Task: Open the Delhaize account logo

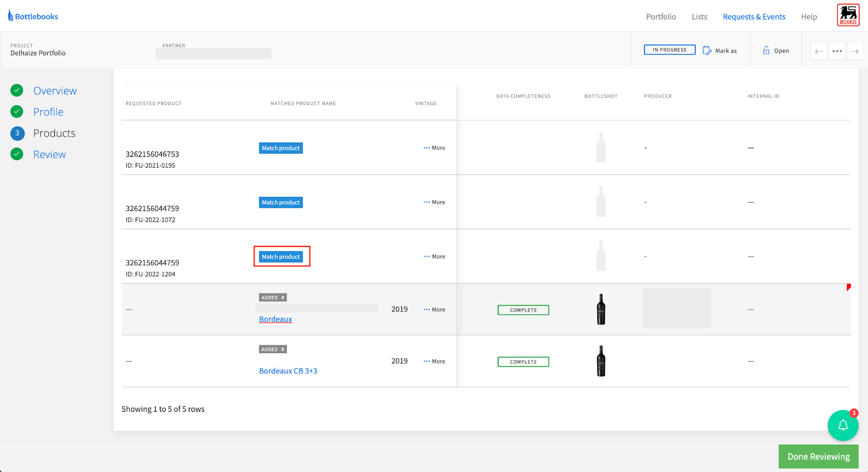Action: pyautogui.click(x=848, y=15)
